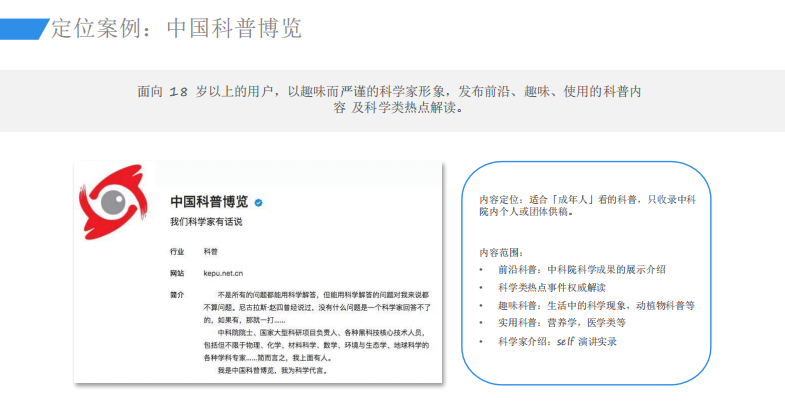785x411 pixels.
Task: Click the gray banner sentence starting with 面向 18 岁以上的用户
Action: point(389,99)
